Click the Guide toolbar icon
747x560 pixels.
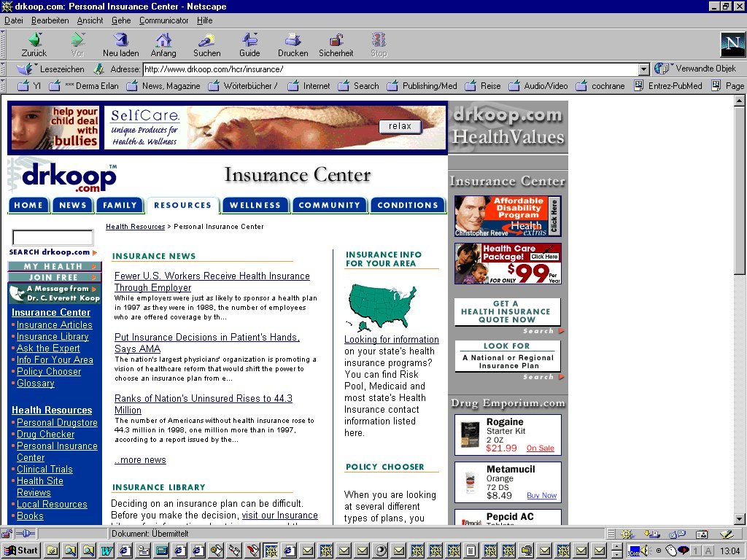coord(249,40)
